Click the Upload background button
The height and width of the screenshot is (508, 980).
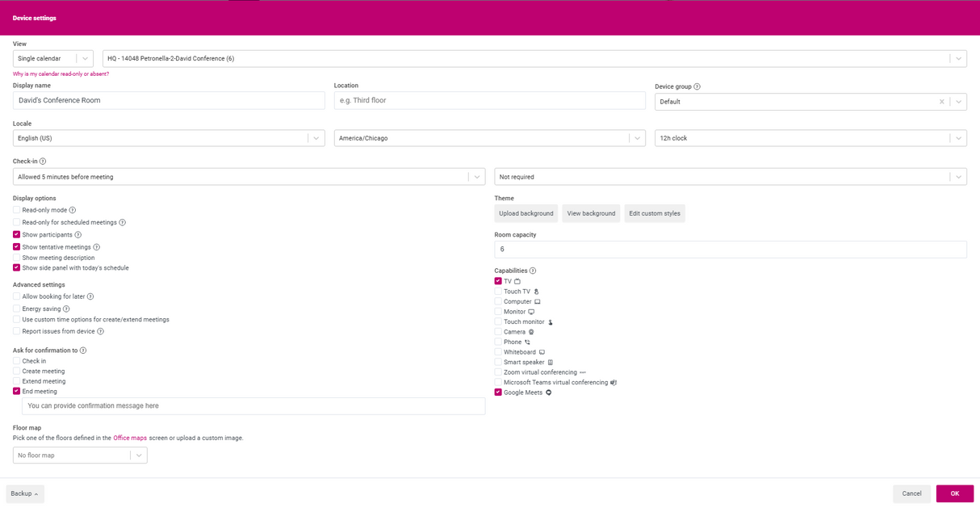pos(526,213)
